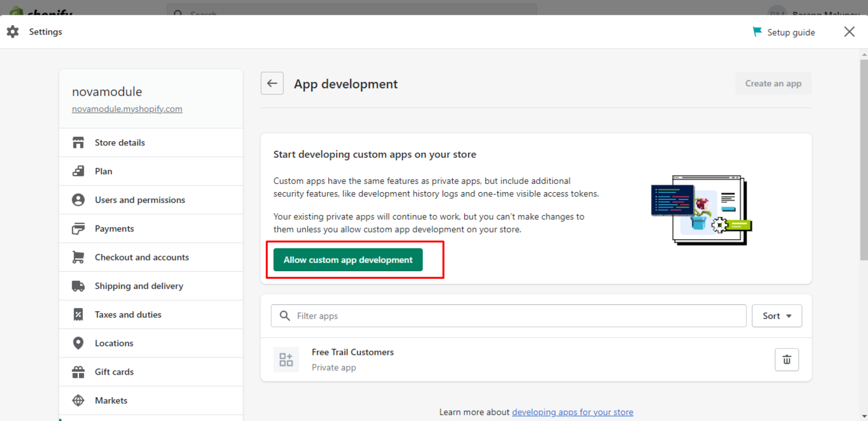Close the Settings panel with X
The image size is (868, 421).
[849, 32]
